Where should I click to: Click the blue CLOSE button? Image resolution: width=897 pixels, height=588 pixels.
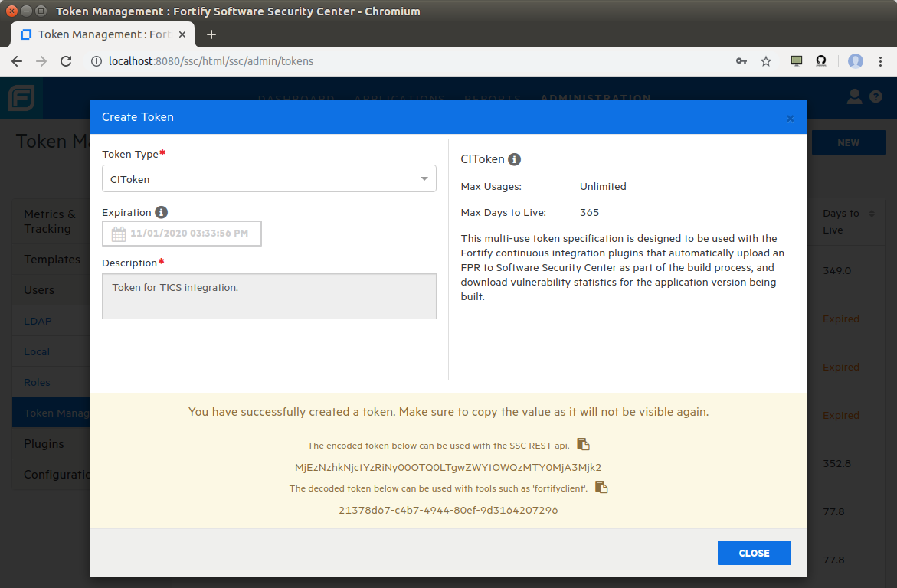point(754,553)
